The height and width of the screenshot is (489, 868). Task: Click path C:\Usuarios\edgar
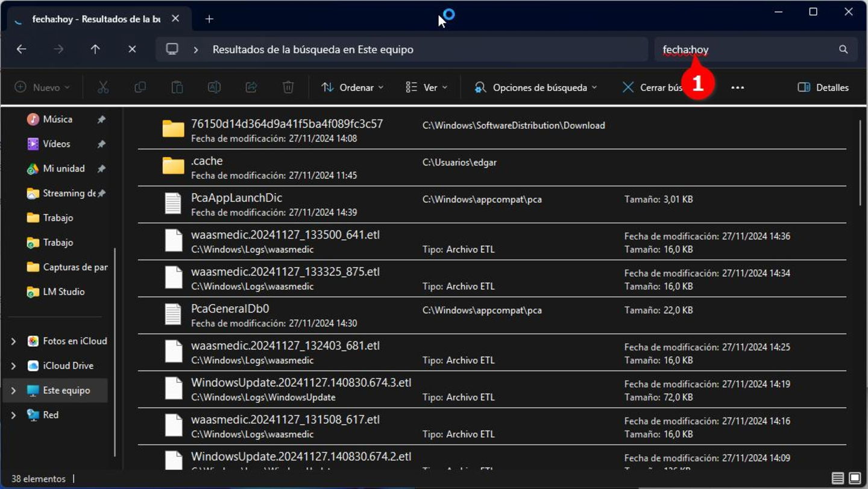point(459,163)
